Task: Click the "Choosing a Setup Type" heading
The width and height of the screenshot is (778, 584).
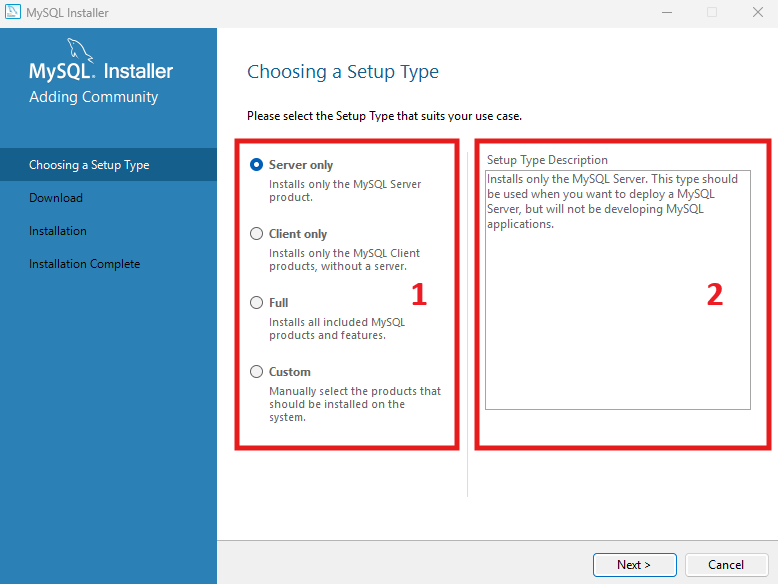Action: pyautogui.click(x=343, y=72)
